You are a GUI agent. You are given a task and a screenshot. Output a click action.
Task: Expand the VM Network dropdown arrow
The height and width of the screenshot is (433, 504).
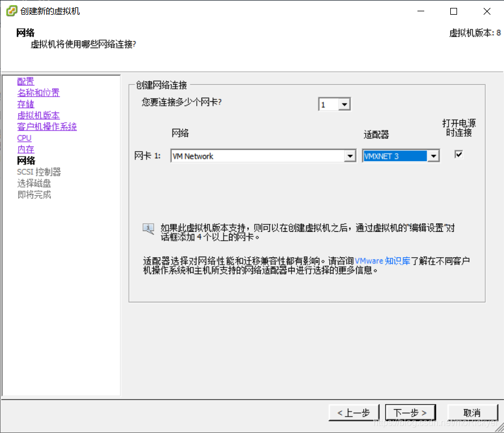(x=350, y=156)
